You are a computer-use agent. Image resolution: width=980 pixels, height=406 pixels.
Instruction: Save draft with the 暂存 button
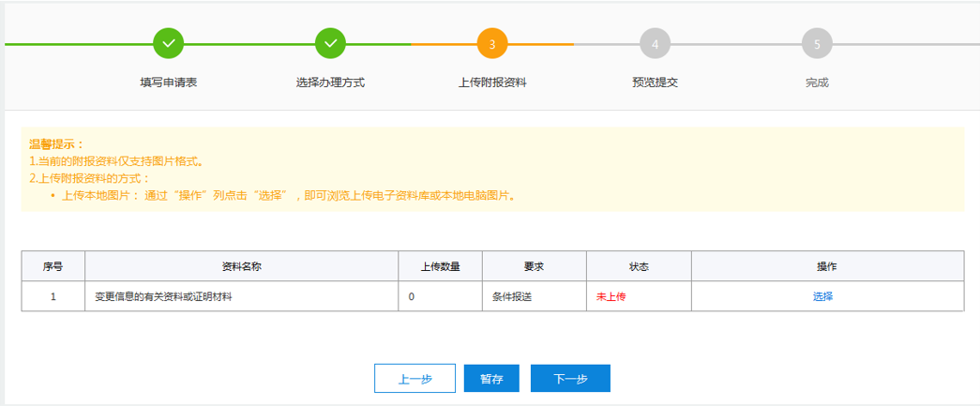coord(491,379)
